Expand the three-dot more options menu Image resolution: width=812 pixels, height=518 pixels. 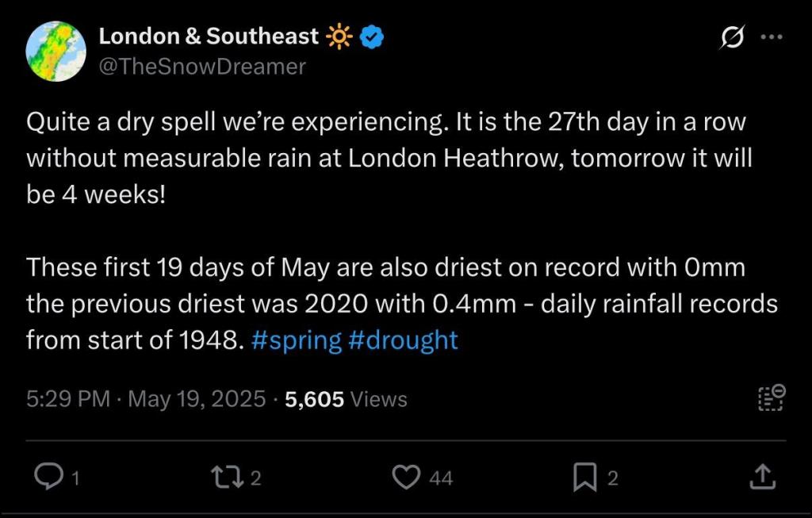771,37
